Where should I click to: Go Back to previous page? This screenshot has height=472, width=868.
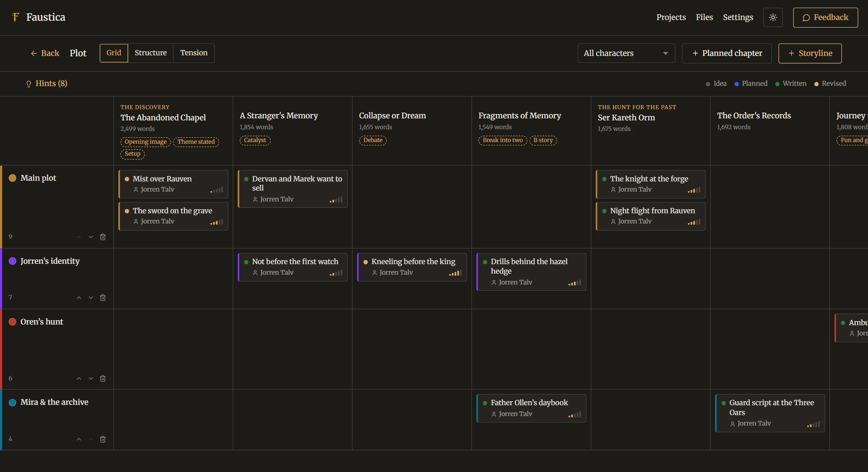tap(45, 53)
